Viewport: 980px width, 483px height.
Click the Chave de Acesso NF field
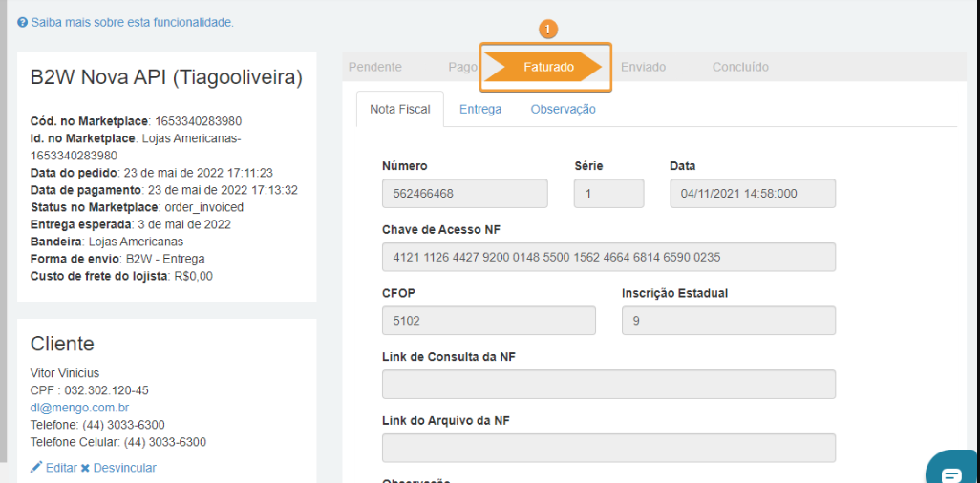click(x=608, y=257)
